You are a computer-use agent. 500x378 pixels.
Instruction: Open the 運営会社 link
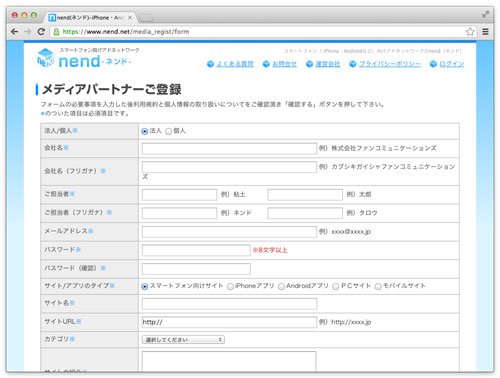pos(328,64)
